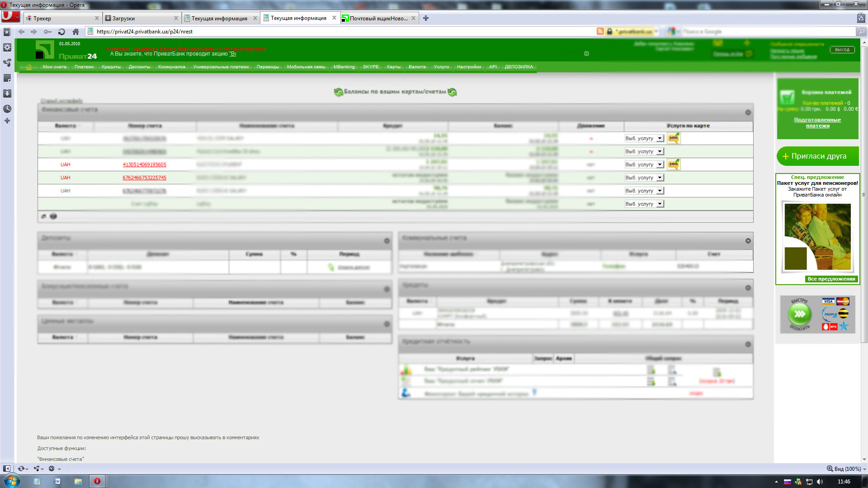This screenshot has height=488, width=868.
Task: Click the SMS icon in the first account row
Action: [674, 138]
